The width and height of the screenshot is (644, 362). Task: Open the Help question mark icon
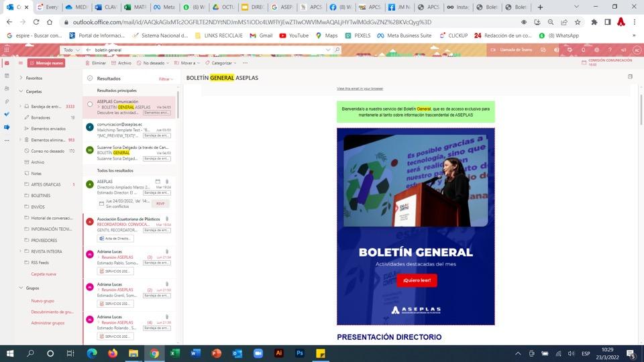(x=610, y=50)
